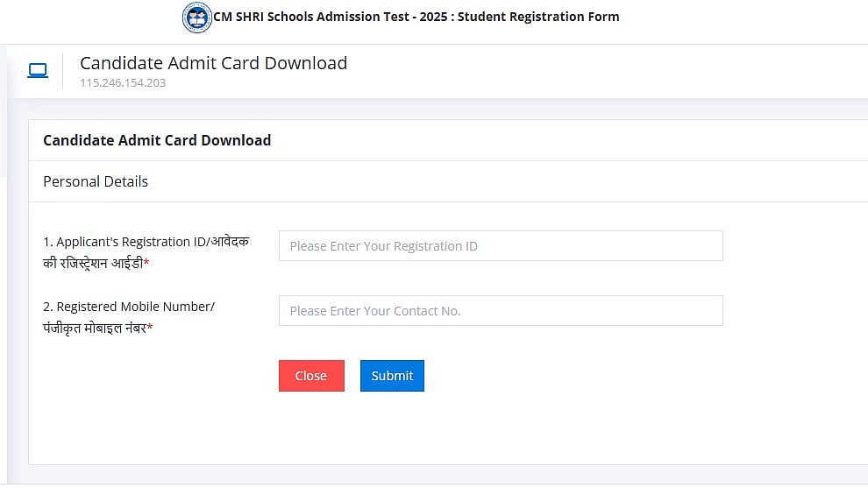Focus the Contact No. input field
Viewport: 868px width, 488px height.
(x=501, y=311)
